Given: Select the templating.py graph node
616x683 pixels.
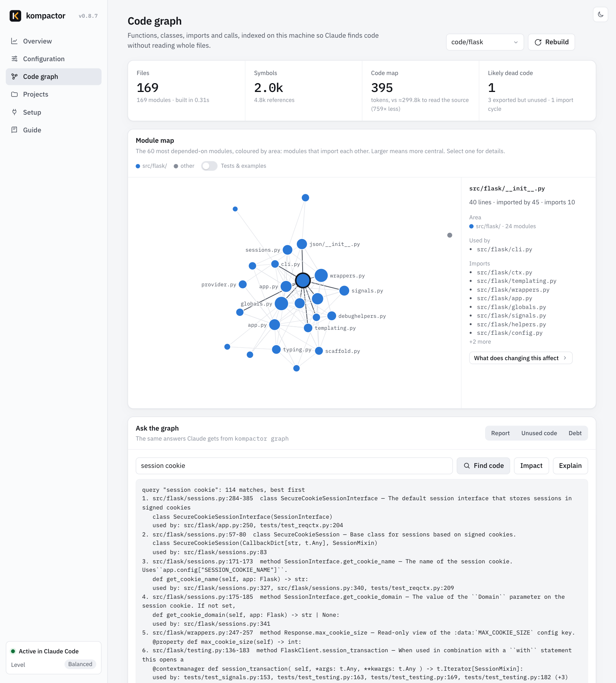Looking at the screenshot, I should coord(308,328).
